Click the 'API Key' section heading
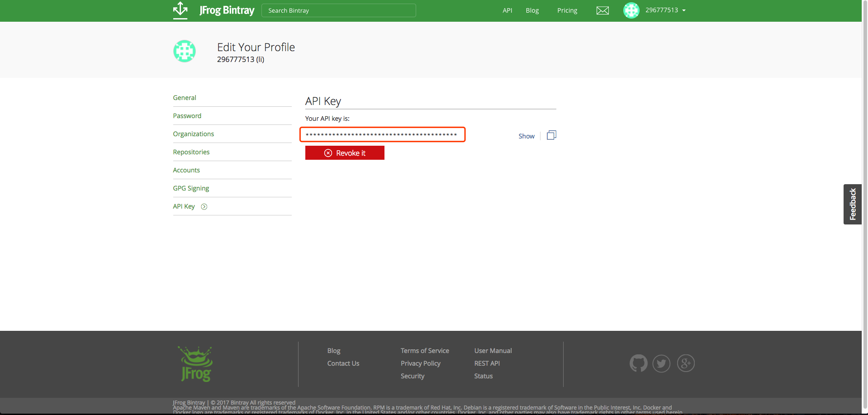The width and height of the screenshot is (868, 415). coord(323,101)
